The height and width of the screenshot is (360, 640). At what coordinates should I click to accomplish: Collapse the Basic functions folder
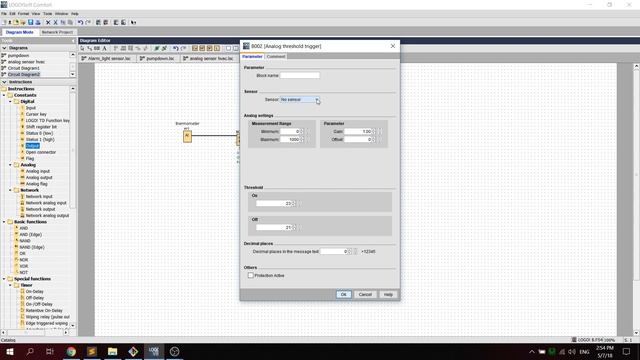pos(4,222)
